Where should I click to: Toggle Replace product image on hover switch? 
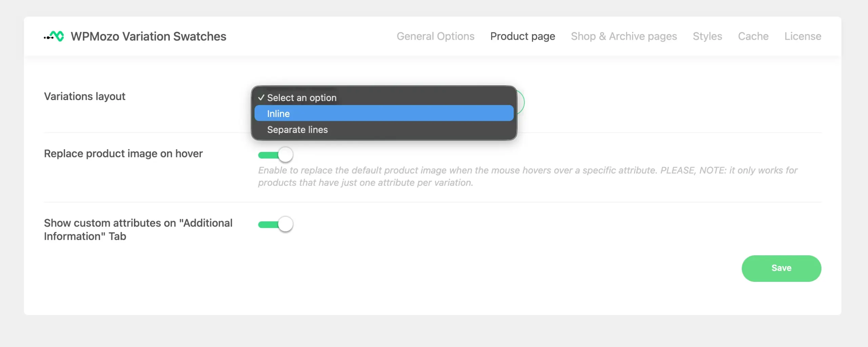(x=275, y=155)
